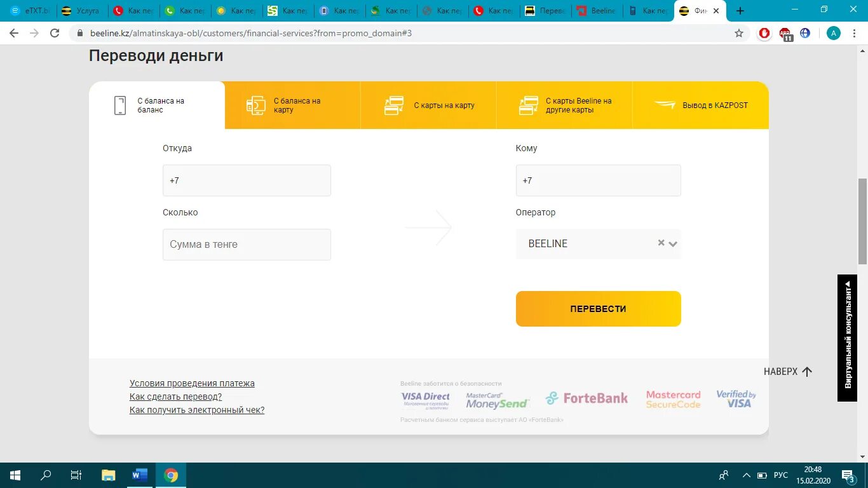Click the ForteBank logo
The width and height of the screenshot is (868, 488).
pyautogui.click(x=587, y=398)
